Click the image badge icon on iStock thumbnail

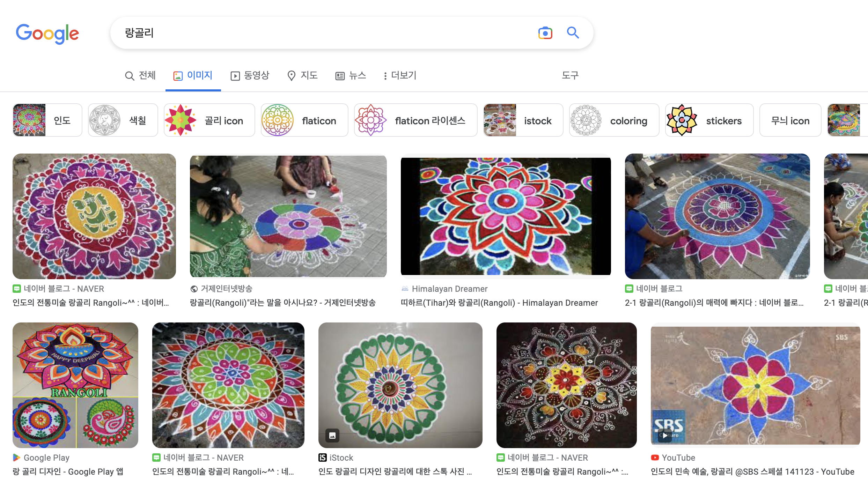(x=332, y=435)
